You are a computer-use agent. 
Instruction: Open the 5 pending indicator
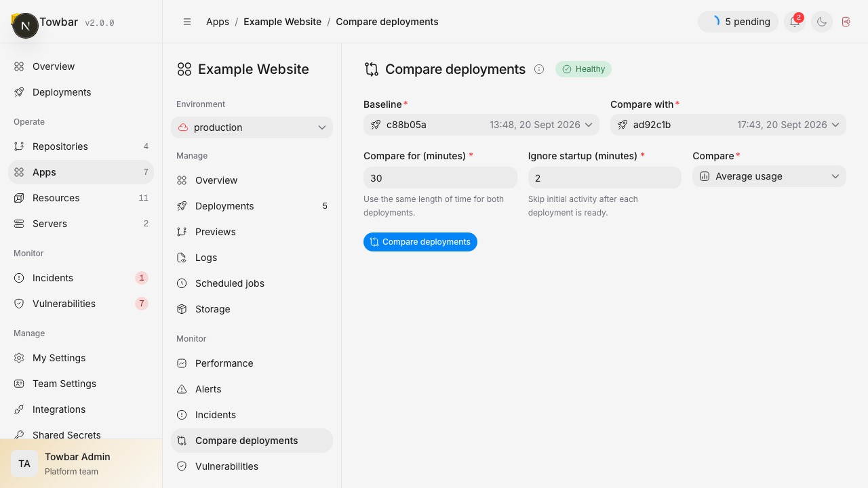tap(738, 22)
